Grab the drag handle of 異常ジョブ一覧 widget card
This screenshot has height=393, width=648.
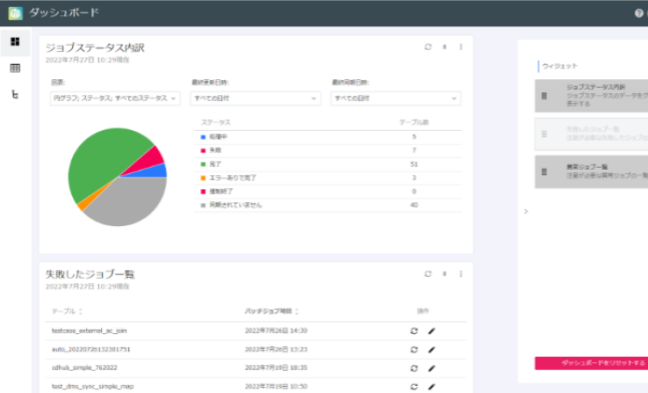pyautogui.click(x=544, y=172)
